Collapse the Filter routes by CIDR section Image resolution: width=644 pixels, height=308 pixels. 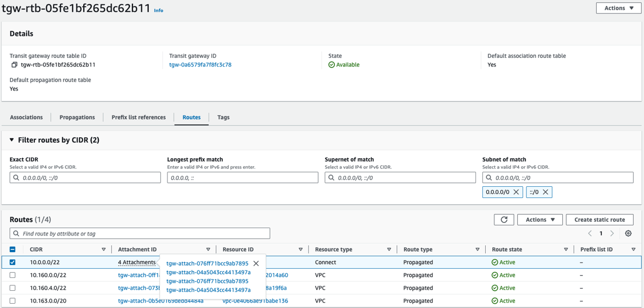click(x=12, y=140)
